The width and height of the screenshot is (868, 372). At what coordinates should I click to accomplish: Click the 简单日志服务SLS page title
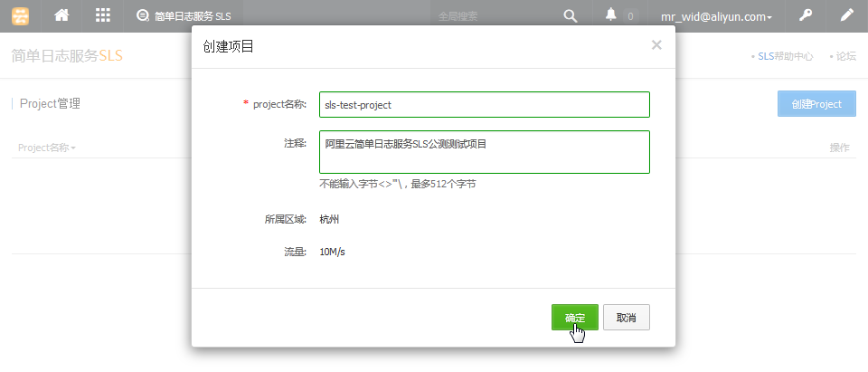coord(67,55)
